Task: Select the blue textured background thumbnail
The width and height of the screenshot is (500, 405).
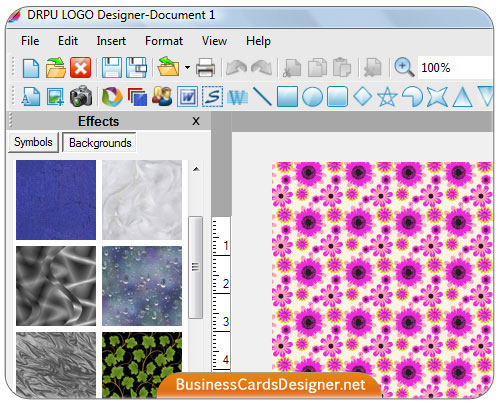Action: point(56,200)
